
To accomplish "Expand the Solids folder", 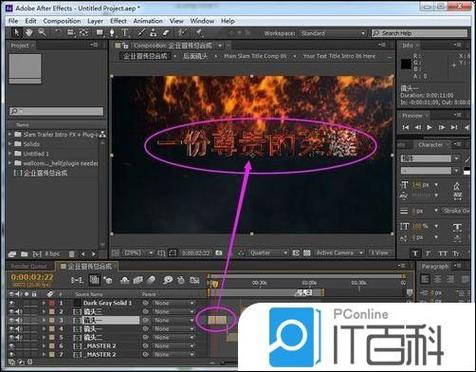I will (10, 144).
